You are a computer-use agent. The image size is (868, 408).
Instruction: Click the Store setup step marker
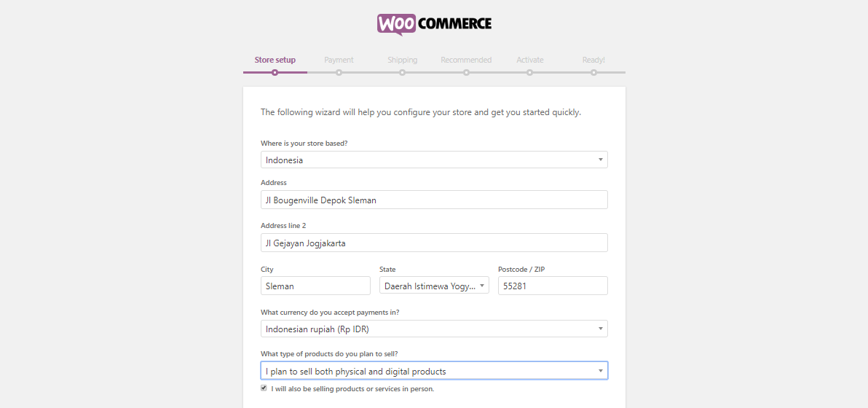pos(275,72)
